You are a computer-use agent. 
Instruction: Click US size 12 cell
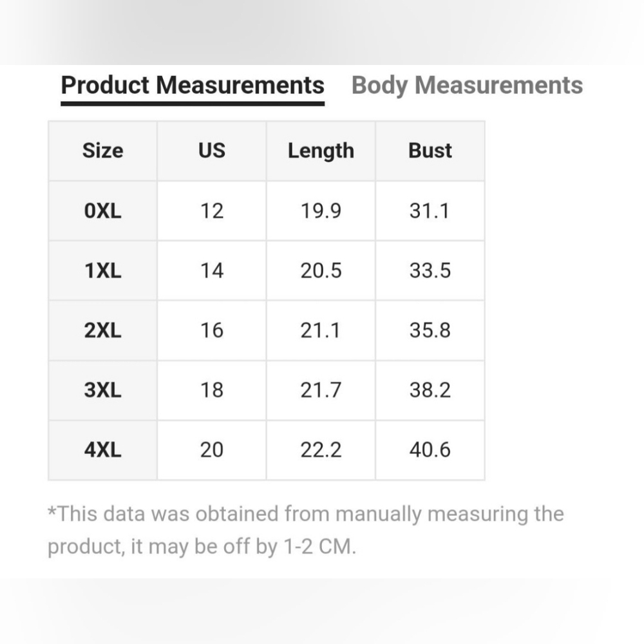[x=211, y=211]
